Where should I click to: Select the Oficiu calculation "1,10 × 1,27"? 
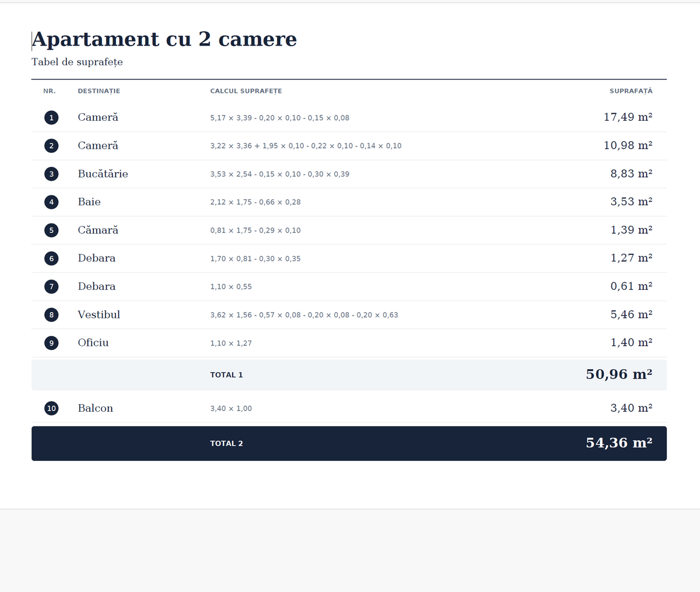coord(231,343)
